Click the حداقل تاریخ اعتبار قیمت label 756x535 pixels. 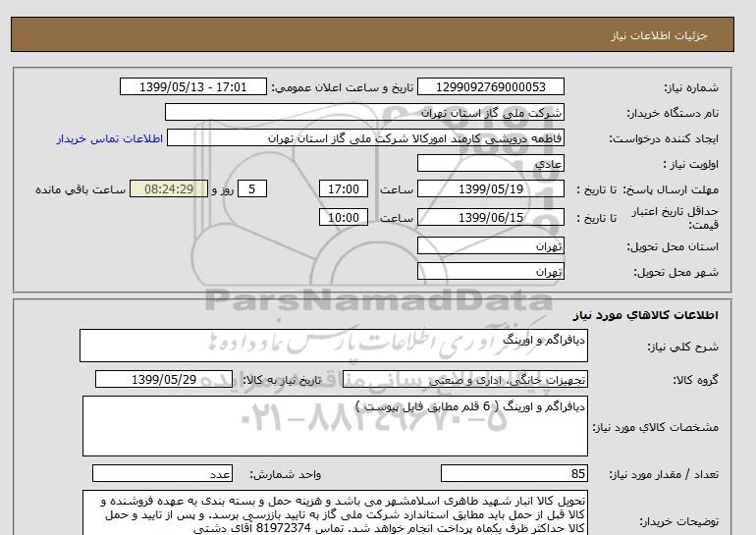pos(675,218)
